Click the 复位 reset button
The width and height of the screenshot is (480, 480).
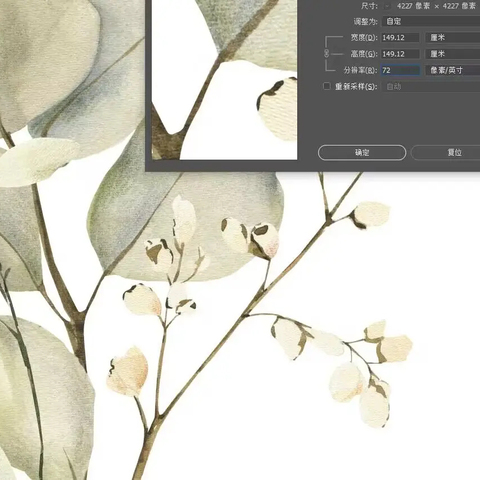pyautogui.click(x=446, y=153)
